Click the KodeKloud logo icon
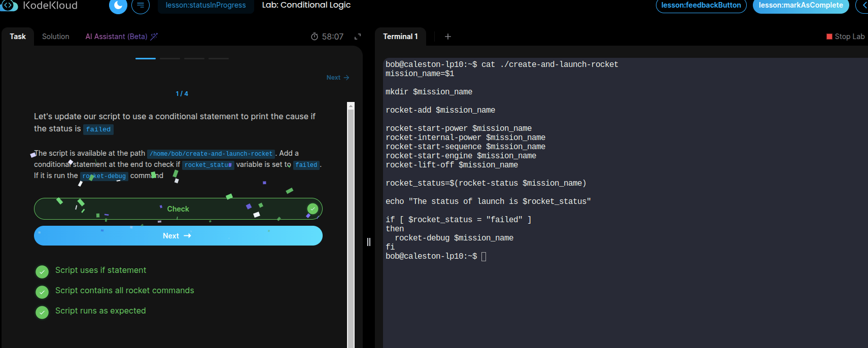 tap(9, 5)
